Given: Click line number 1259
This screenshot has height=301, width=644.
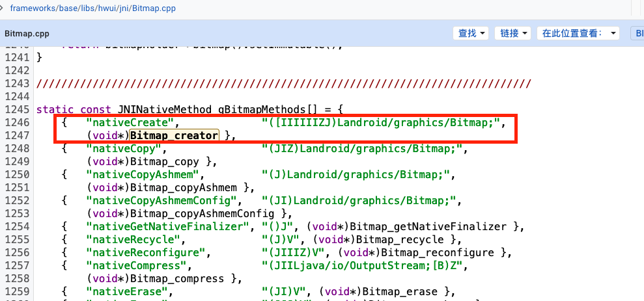Looking at the screenshot, I should [17, 292].
